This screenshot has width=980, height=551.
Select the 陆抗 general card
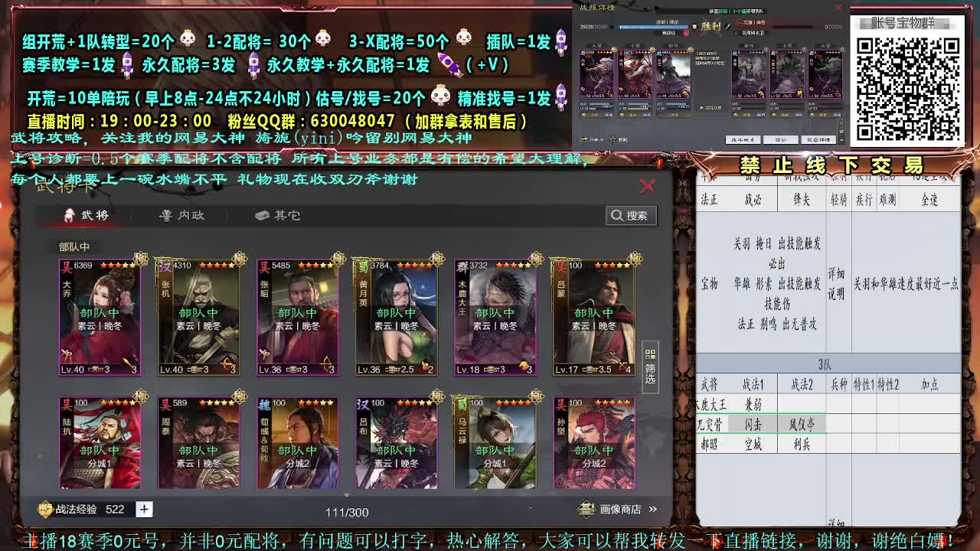point(100,442)
